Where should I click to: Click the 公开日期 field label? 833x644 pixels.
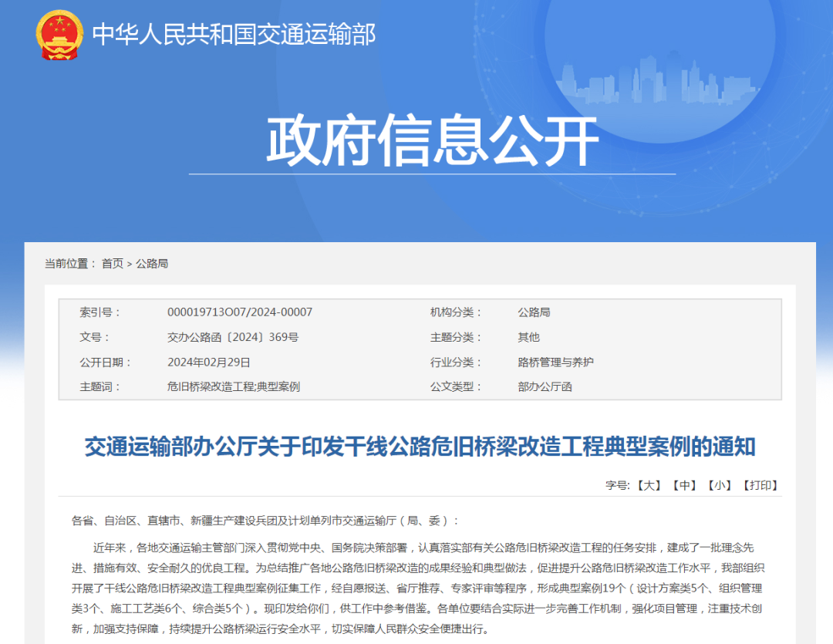105,362
